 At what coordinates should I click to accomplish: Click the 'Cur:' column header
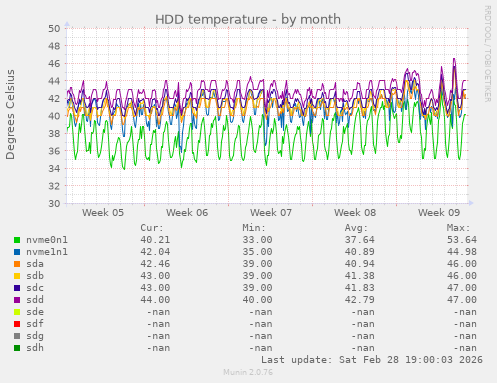pos(152,228)
